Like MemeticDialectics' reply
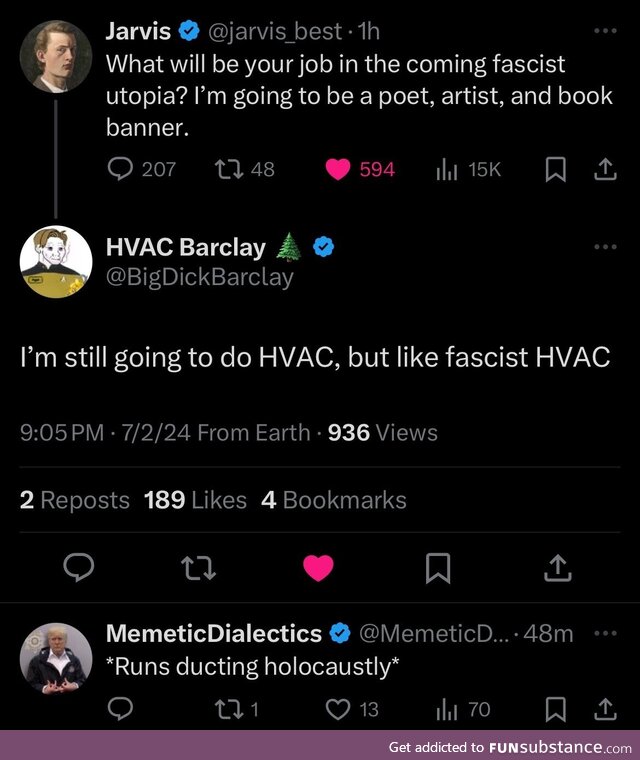This screenshot has height=760, width=640. (341, 709)
